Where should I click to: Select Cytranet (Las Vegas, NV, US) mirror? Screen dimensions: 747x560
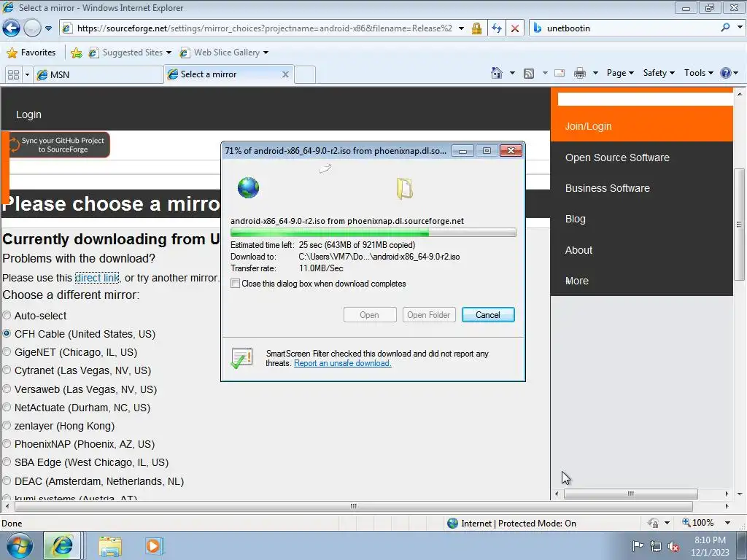(x=7, y=370)
